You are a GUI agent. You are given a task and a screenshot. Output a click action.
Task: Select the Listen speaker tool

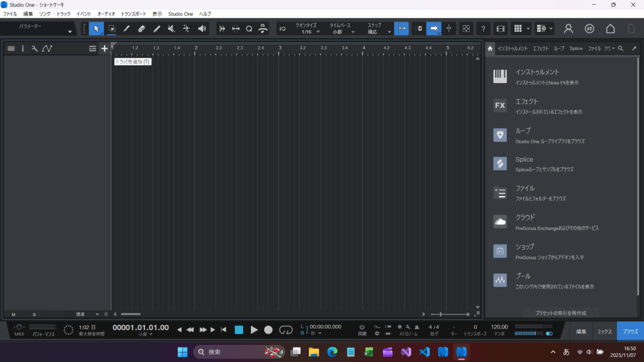pos(202,28)
